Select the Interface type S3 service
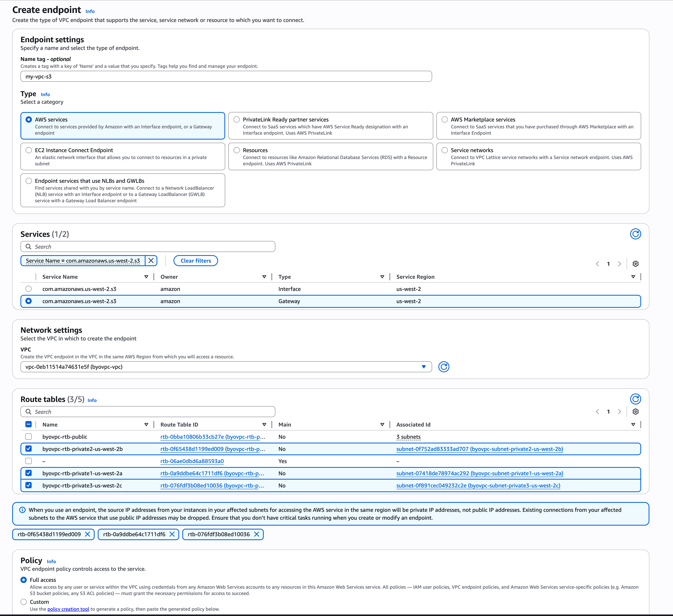This screenshot has height=616, width=673. [29, 289]
